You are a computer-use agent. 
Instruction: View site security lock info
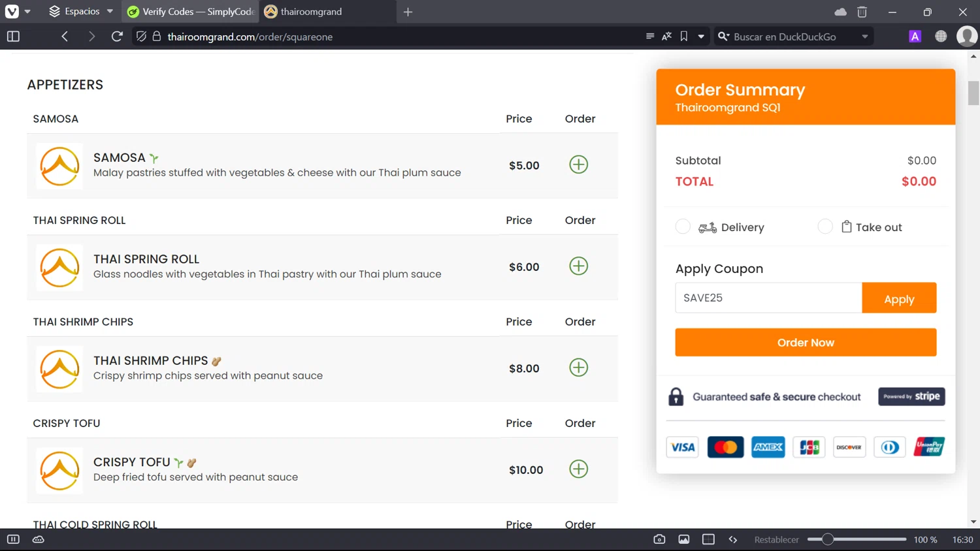[x=157, y=37]
